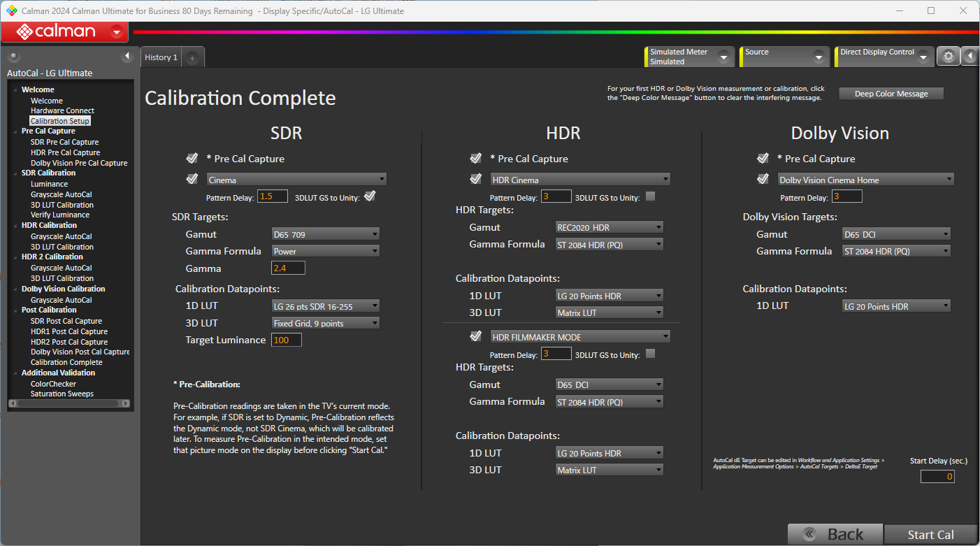Screen dimensions: 980x546
Task: Open the Calman main menu via red arrow
Action: point(117,31)
